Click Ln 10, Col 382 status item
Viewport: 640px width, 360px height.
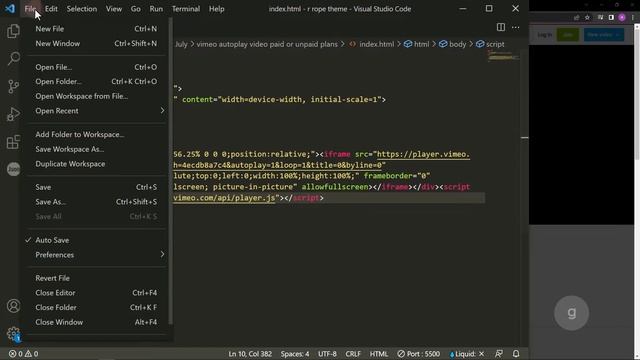[x=250, y=354]
